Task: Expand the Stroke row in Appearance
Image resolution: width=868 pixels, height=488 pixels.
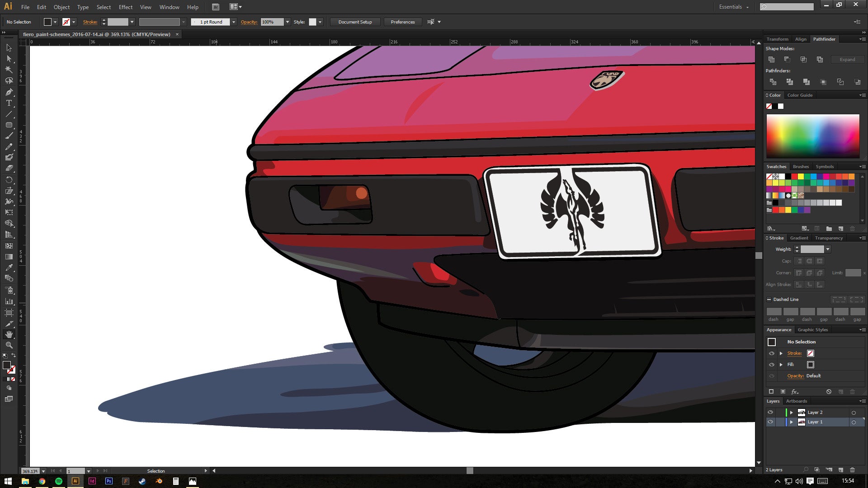Action: [x=781, y=353]
